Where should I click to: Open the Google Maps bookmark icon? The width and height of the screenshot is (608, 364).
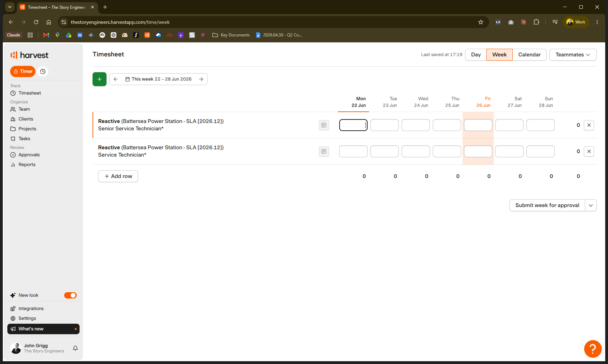[x=57, y=35]
